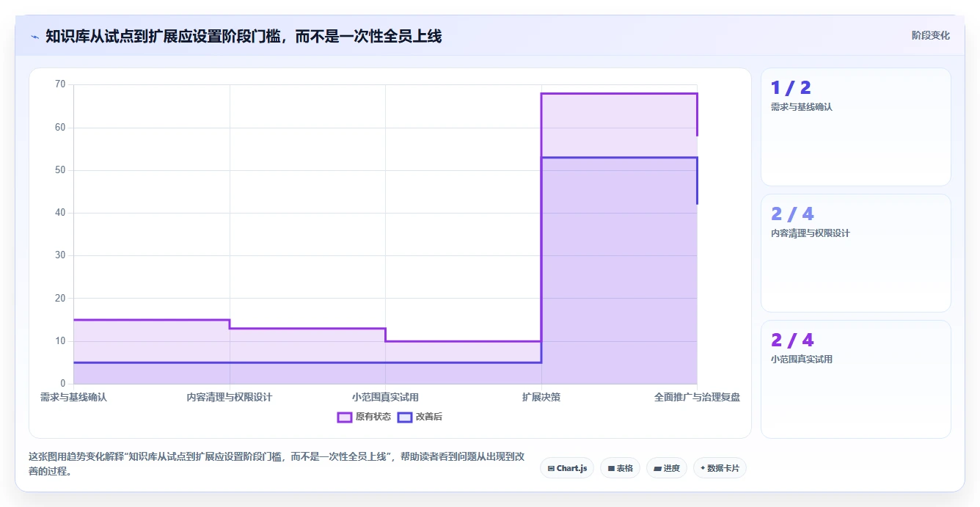Viewport: 980px width, 507px height.
Task: Click y-axis value 60
Action: 60,127
